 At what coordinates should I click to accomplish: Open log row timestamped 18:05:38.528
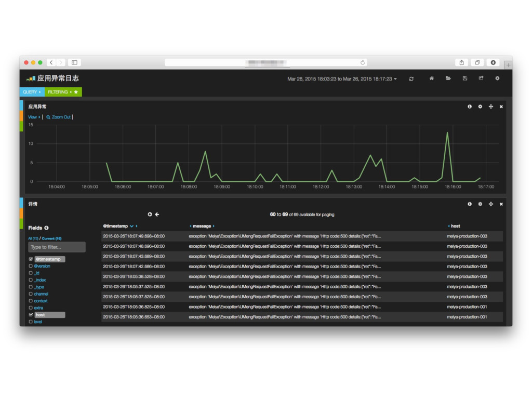[x=302, y=276]
